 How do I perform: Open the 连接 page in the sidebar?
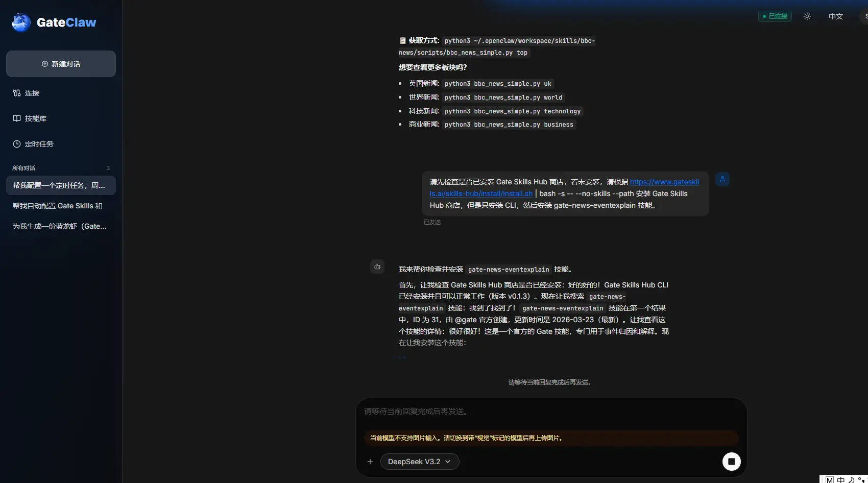click(x=61, y=93)
